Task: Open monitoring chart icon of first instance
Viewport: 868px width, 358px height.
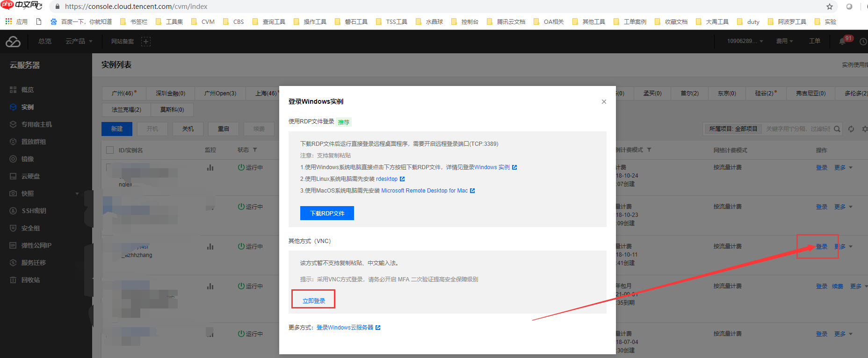Action: click(x=210, y=167)
